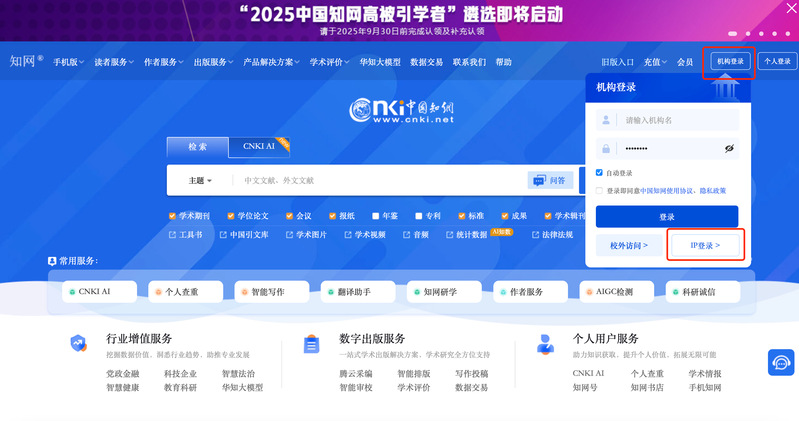Toggle the 报纸 checkbox

[x=332, y=216]
